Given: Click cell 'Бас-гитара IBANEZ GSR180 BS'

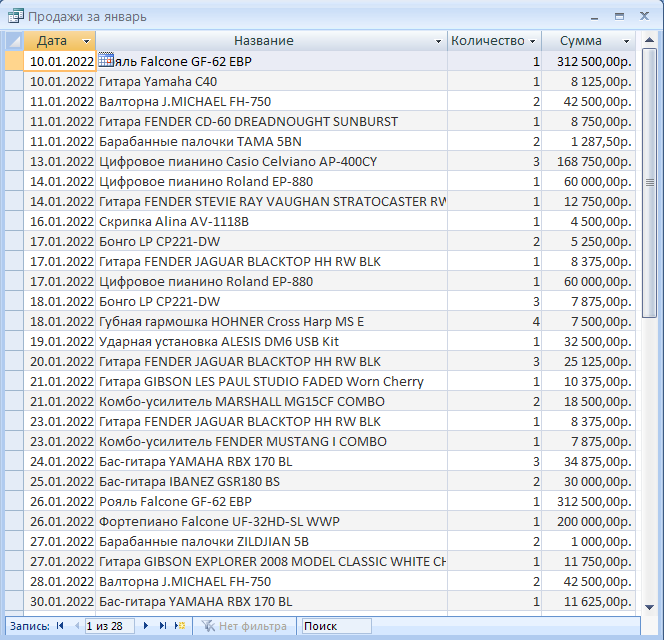Looking at the screenshot, I should [271, 482].
